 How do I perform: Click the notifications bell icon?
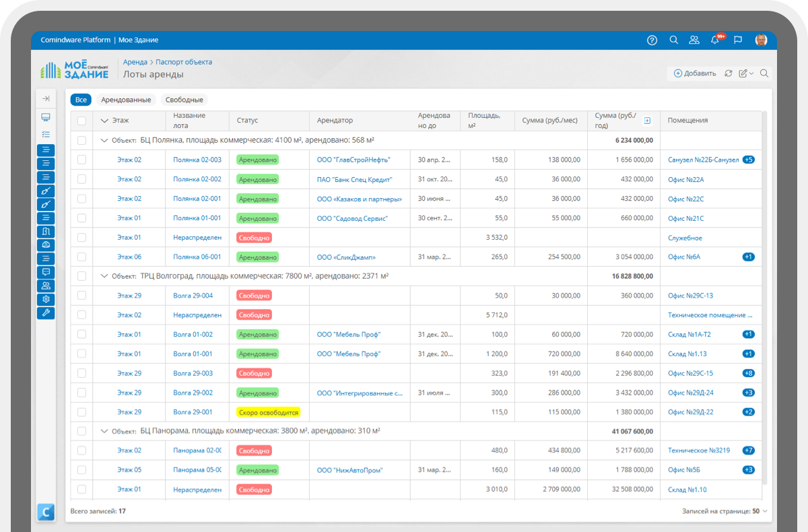[715, 40]
